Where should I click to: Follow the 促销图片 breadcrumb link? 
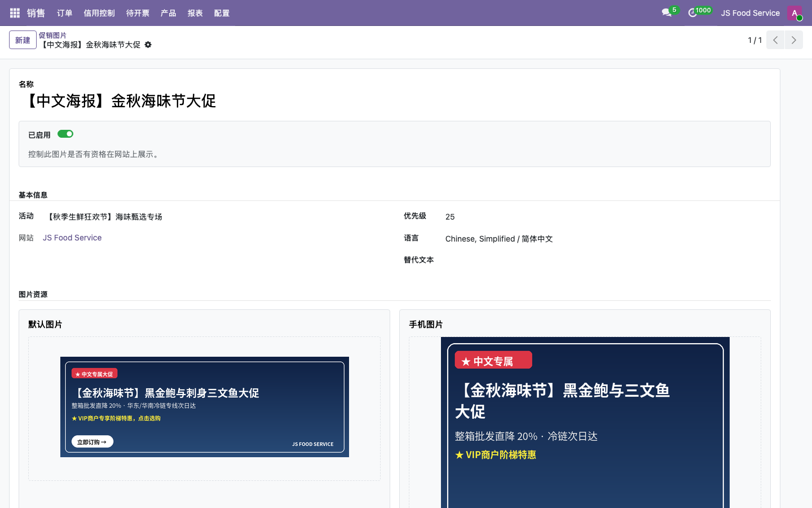click(x=52, y=35)
